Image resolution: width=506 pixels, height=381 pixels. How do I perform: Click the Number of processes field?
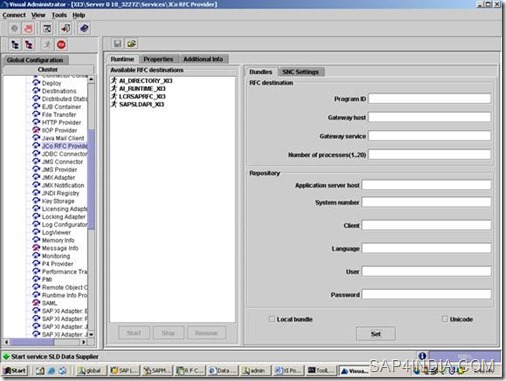click(x=429, y=155)
